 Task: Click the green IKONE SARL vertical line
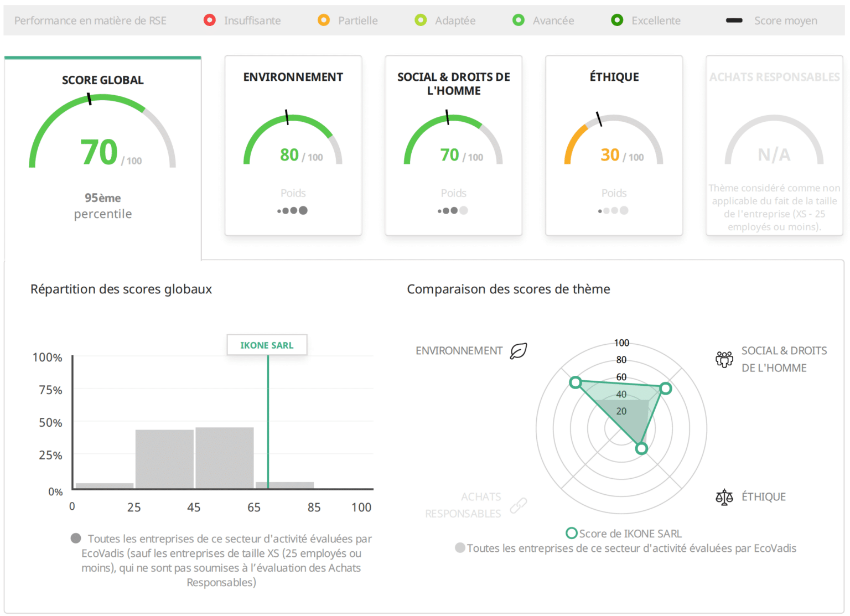[268, 422]
